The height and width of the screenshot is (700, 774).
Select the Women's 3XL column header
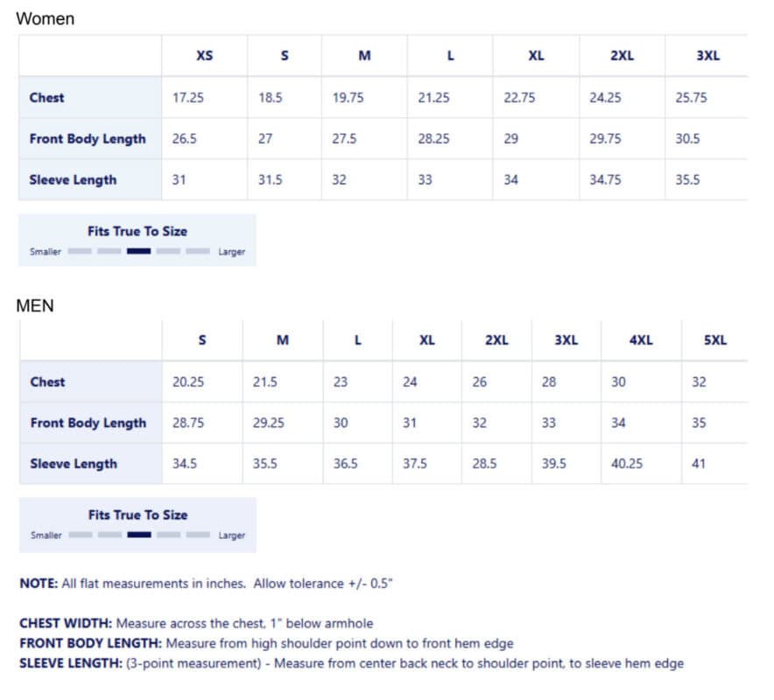(707, 55)
